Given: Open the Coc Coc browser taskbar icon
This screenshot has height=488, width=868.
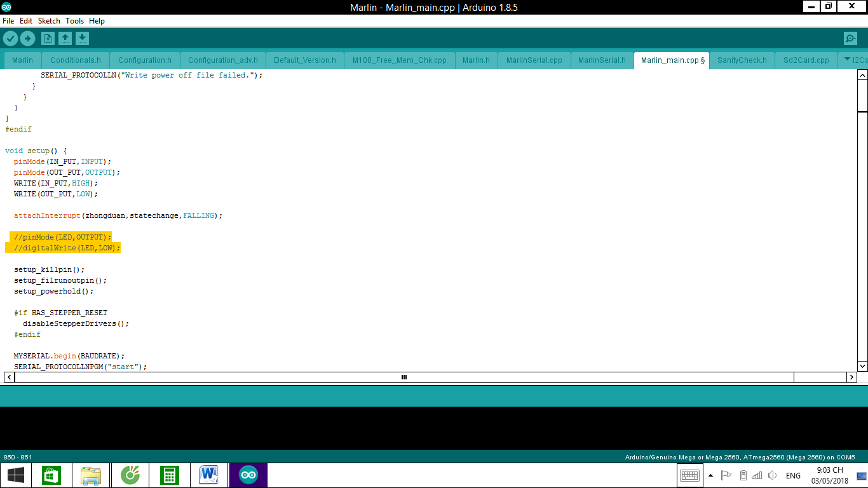Looking at the screenshot, I should tap(131, 475).
